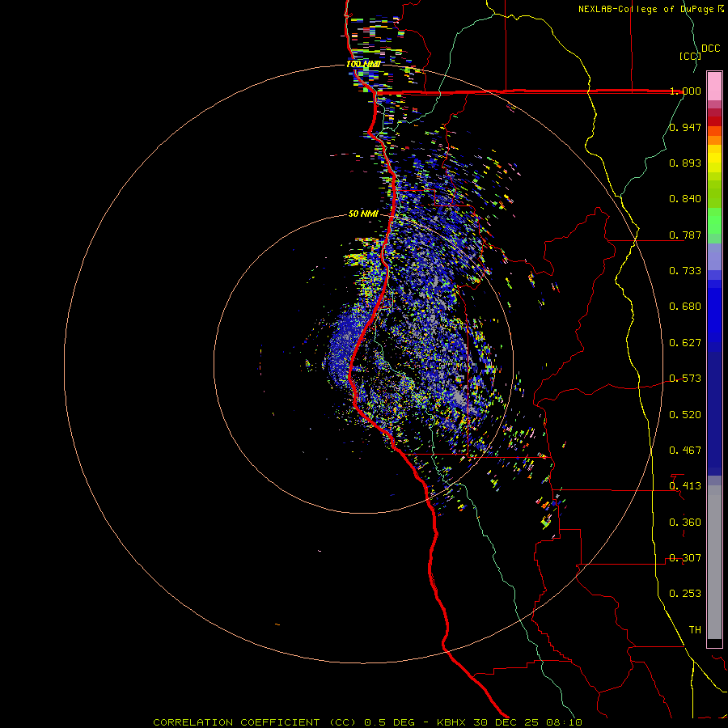Pick the red swatch in the color bar
The width and height of the screenshot is (728, 728).
point(714,121)
